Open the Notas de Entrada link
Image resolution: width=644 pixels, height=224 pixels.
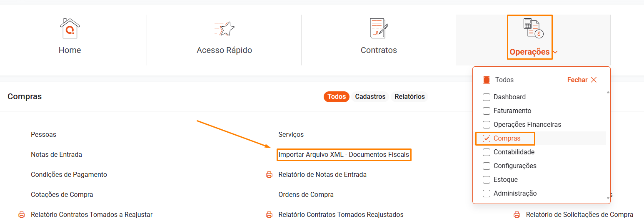56,155
